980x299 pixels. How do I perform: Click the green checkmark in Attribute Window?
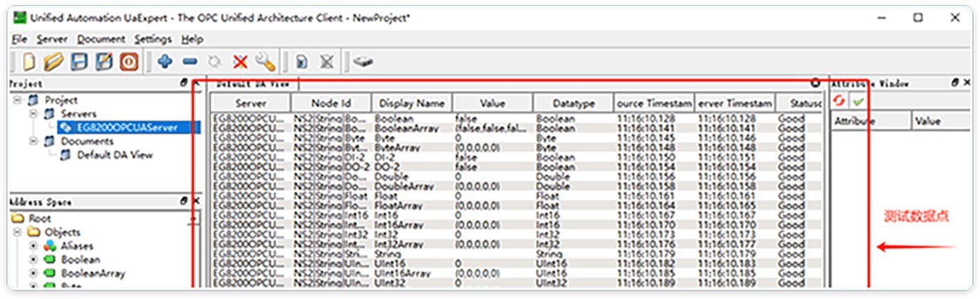pos(858,102)
